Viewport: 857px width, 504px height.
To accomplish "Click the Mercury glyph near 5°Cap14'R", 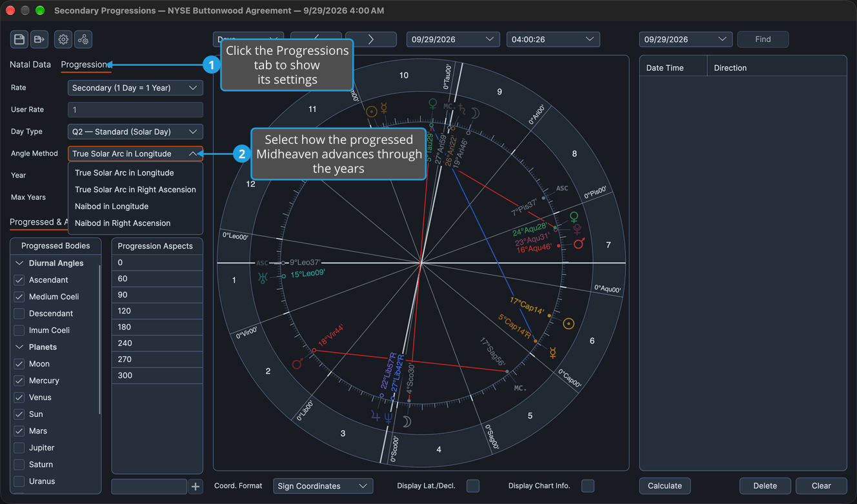I will [553, 352].
